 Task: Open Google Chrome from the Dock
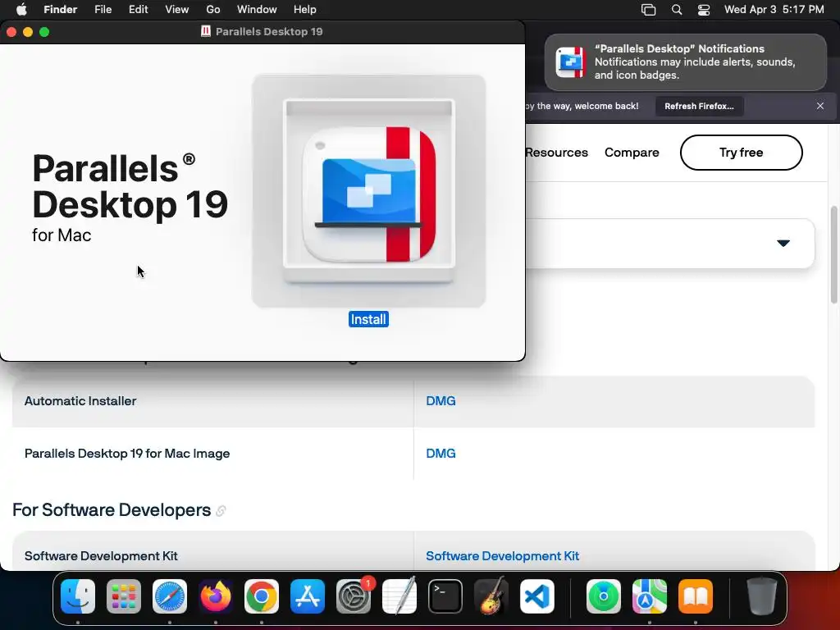tap(262, 596)
